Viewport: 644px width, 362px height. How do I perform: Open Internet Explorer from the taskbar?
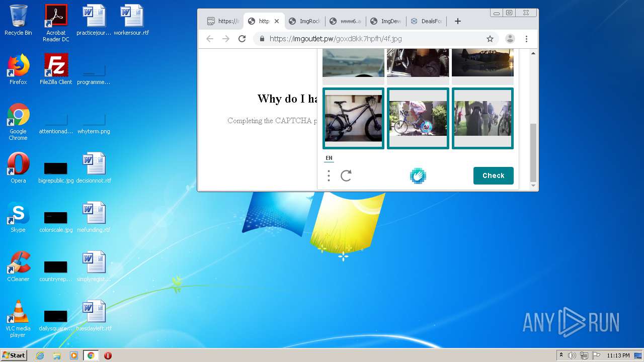(40, 355)
